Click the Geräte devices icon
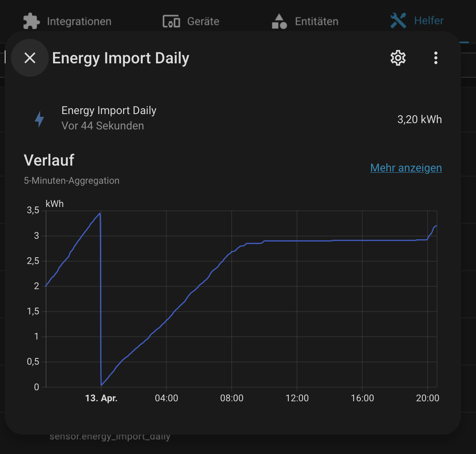 coord(171,21)
